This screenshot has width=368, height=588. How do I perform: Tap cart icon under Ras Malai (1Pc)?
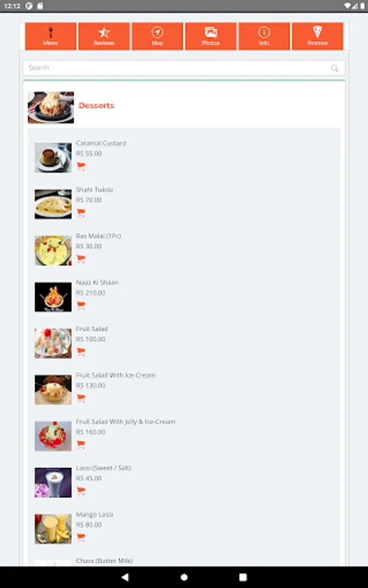coord(81,259)
